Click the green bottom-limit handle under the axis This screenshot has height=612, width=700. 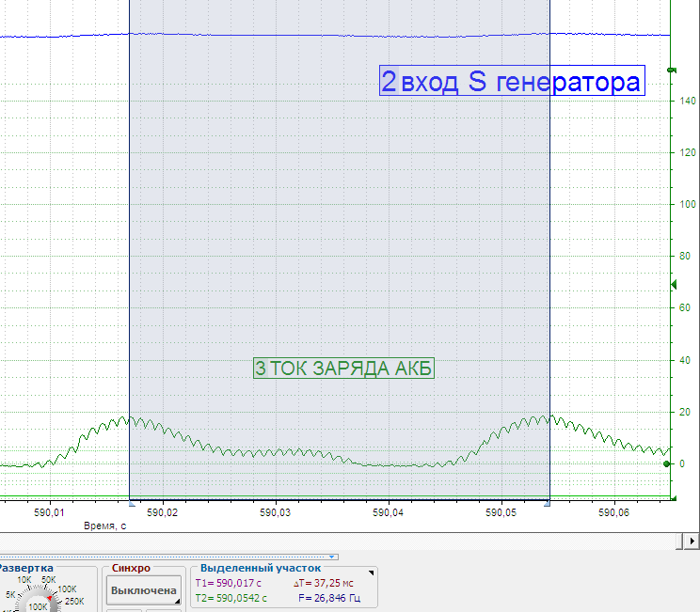(x=674, y=498)
